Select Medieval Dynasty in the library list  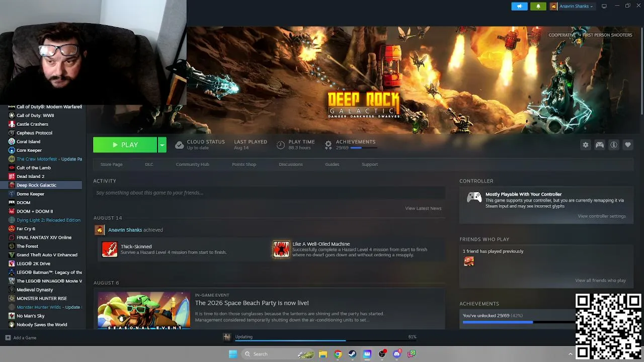(35, 290)
